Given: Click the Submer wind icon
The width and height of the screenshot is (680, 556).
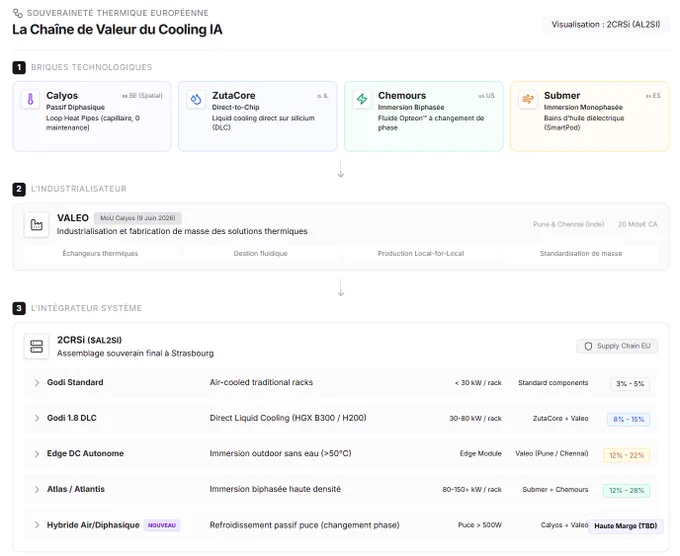Looking at the screenshot, I should pyautogui.click(x=528, y=100).
